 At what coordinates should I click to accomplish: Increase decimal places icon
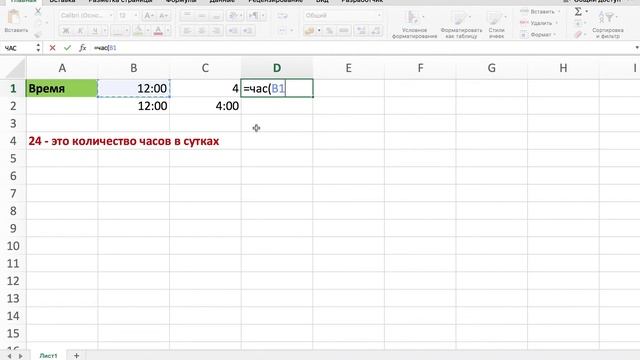click(x=361, y=31)
